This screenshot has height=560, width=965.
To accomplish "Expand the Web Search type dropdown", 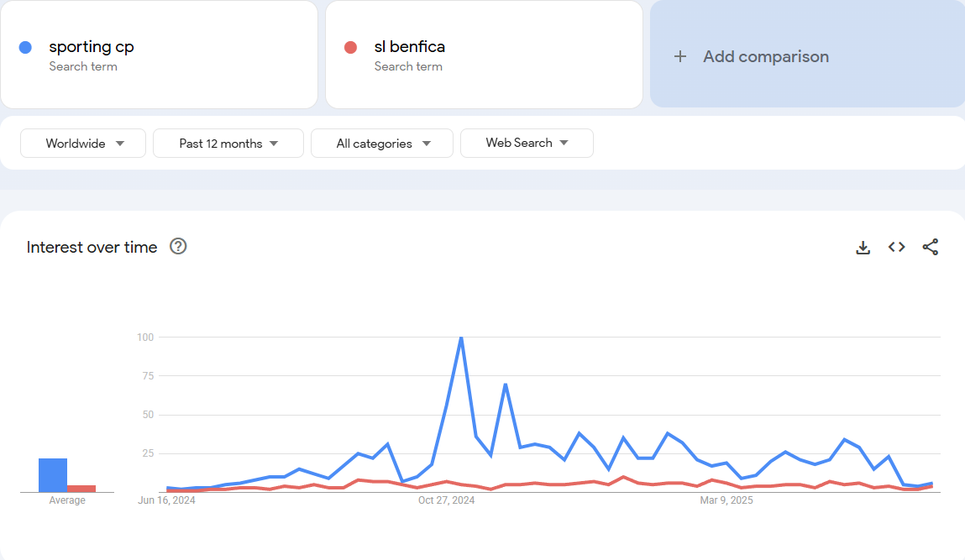I will coord(527,143).
